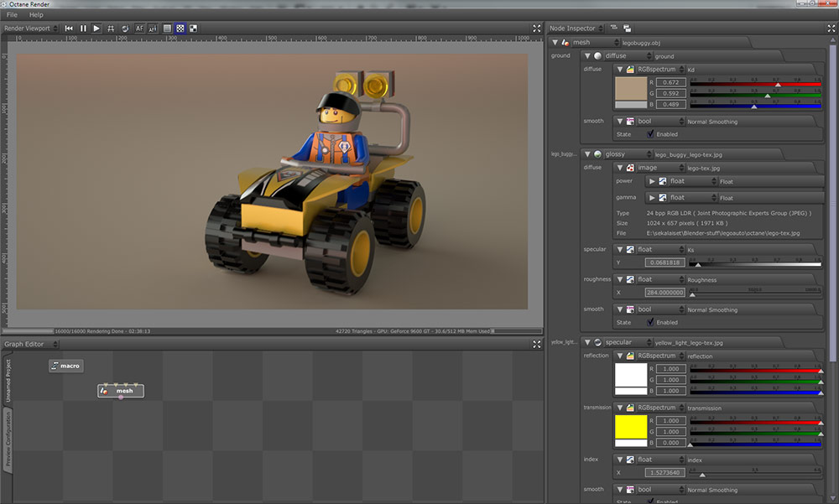The width and height of the screenshot is (839, 504).
Task: Disable Normal Smoothing for ground material
Action: pyautogui.click(x=650, y=134)
